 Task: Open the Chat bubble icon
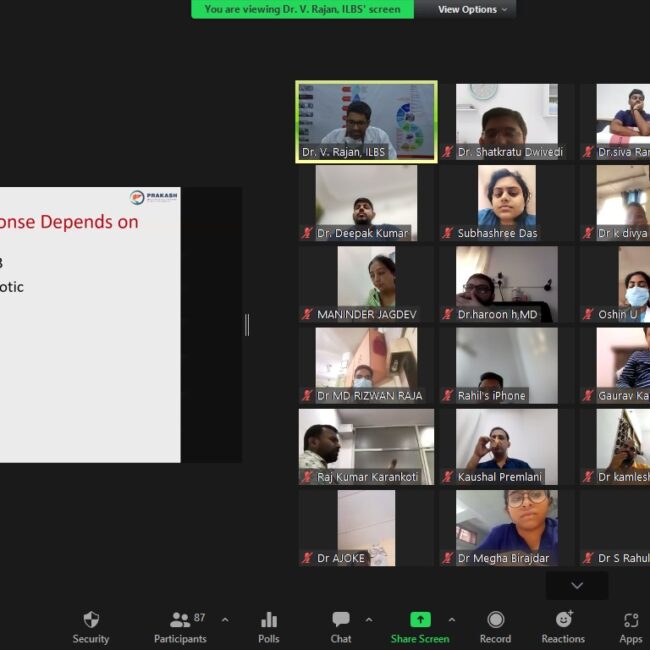pos(341,620)
